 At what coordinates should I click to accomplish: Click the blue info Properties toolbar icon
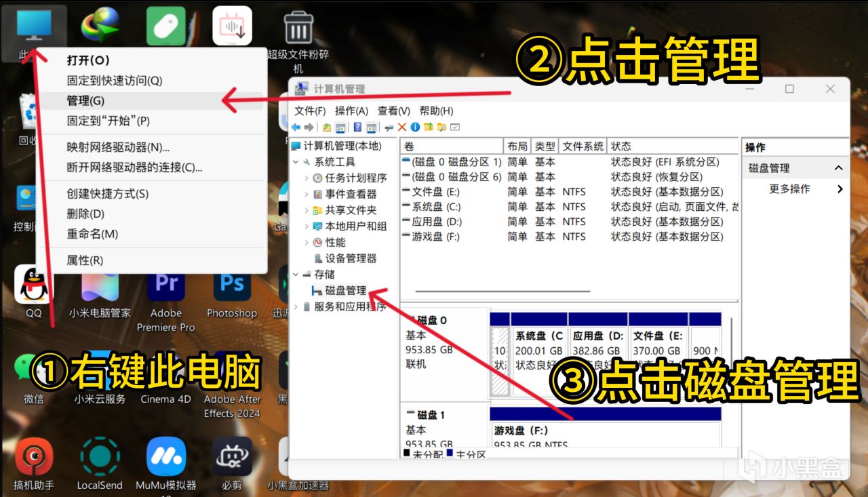(415, 127)
